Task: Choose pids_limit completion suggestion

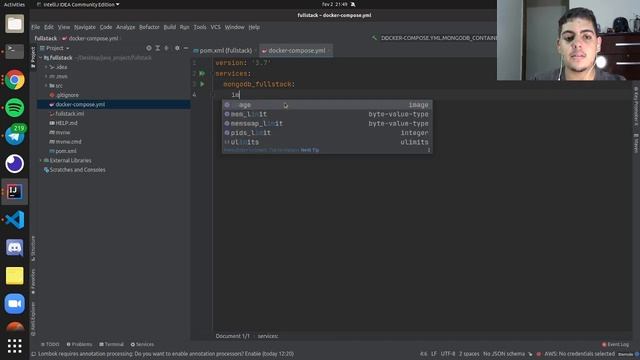Action: [x=327, y=133]
